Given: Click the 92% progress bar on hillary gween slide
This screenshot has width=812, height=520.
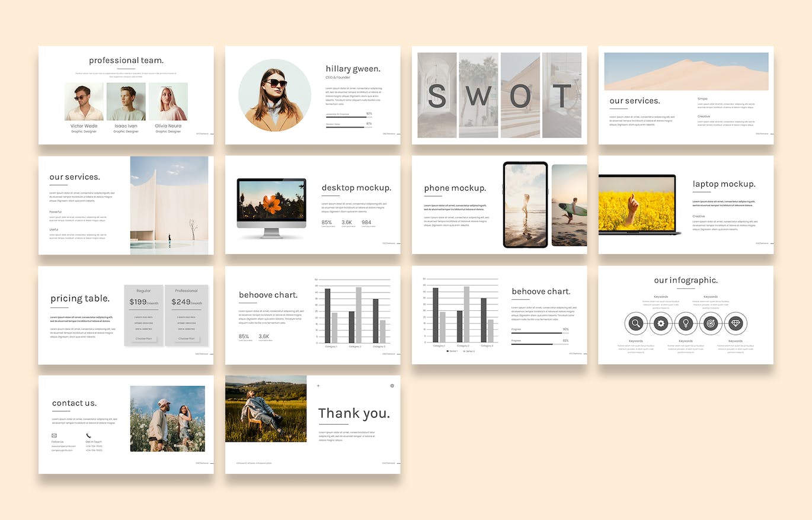Looking at the screenshot, I should point(349,117).
